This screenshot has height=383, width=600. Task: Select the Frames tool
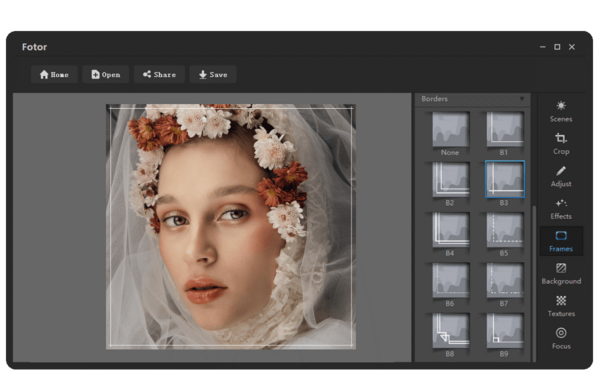pyautogui.click(x=561, y=241)
